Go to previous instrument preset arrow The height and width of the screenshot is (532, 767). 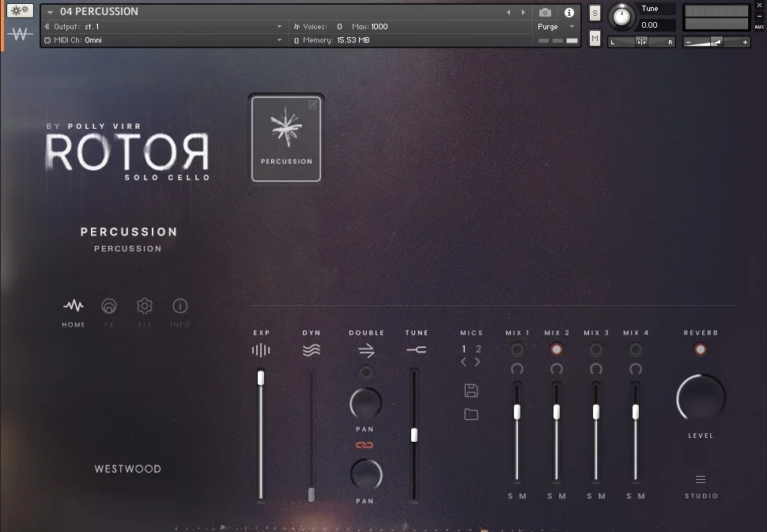point(508,12)
